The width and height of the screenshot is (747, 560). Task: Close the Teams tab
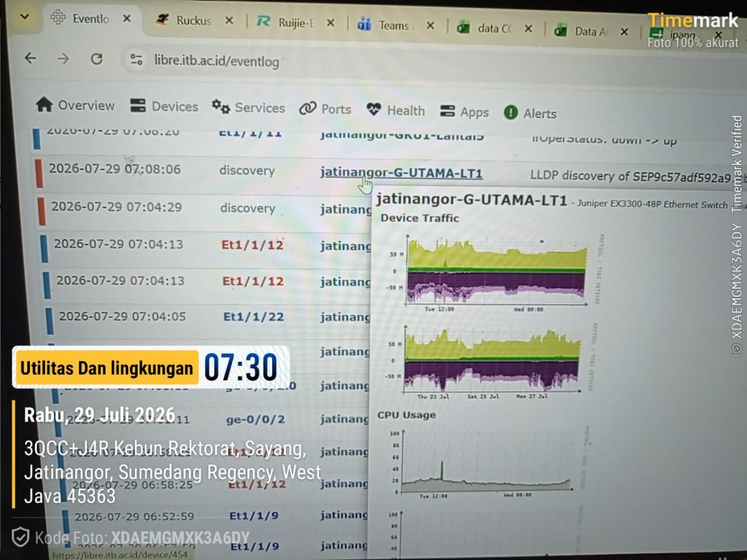tap(430, 26)
